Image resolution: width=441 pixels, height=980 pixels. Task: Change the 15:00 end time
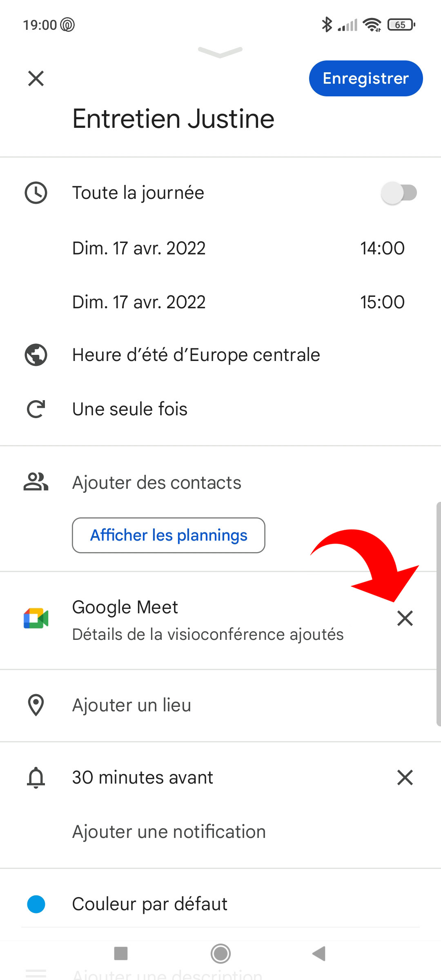pos(382,302)
